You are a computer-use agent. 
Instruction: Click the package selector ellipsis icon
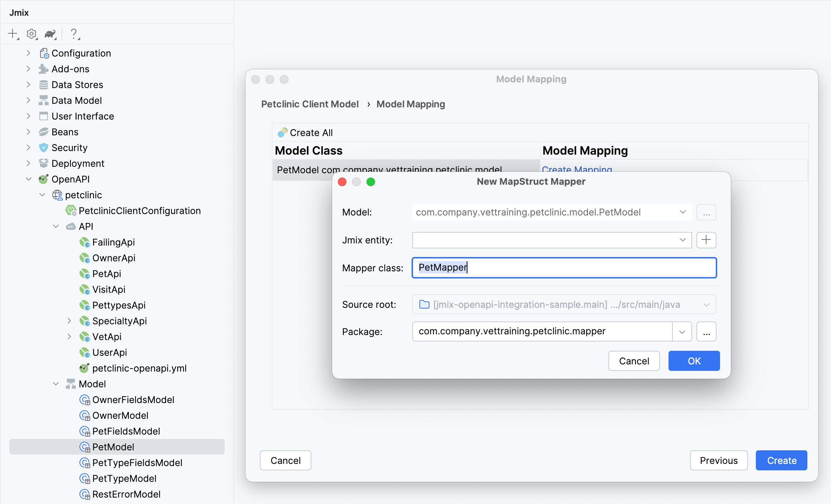point(706,331)
